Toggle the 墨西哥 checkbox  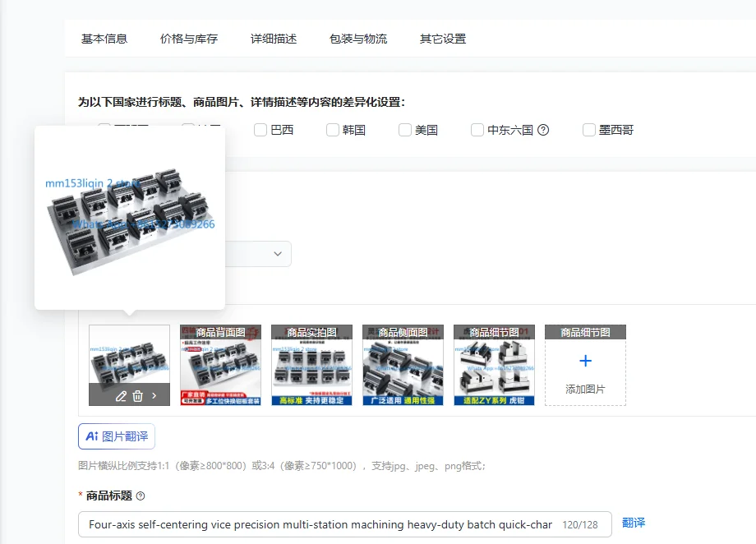pyautogui.click(x=589, y=130)
